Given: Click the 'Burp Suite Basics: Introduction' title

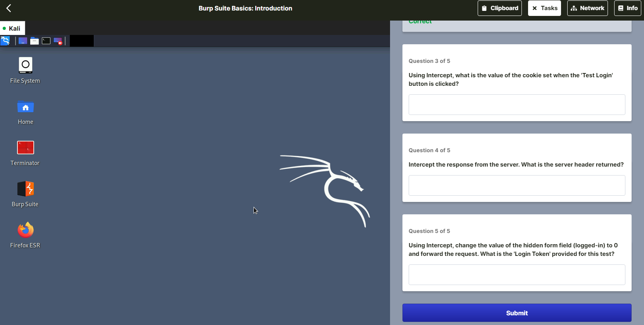Looking at the screenshot, I should (245, 8).
